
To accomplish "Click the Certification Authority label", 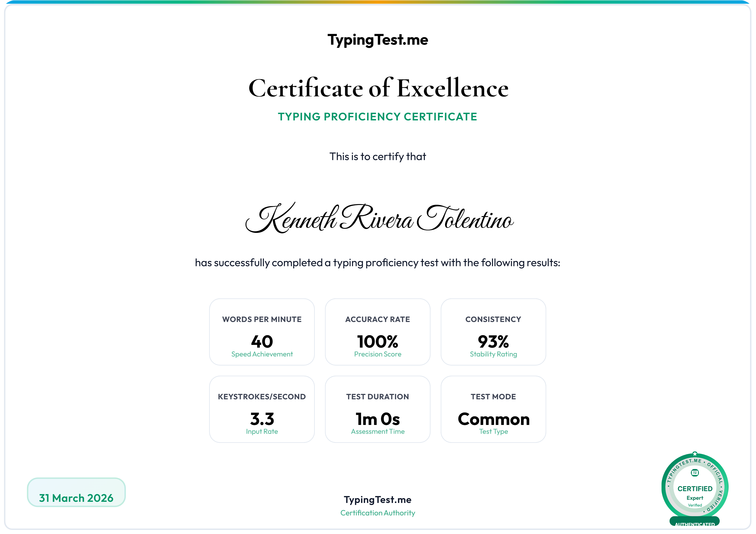I will [x=378, y=513].
